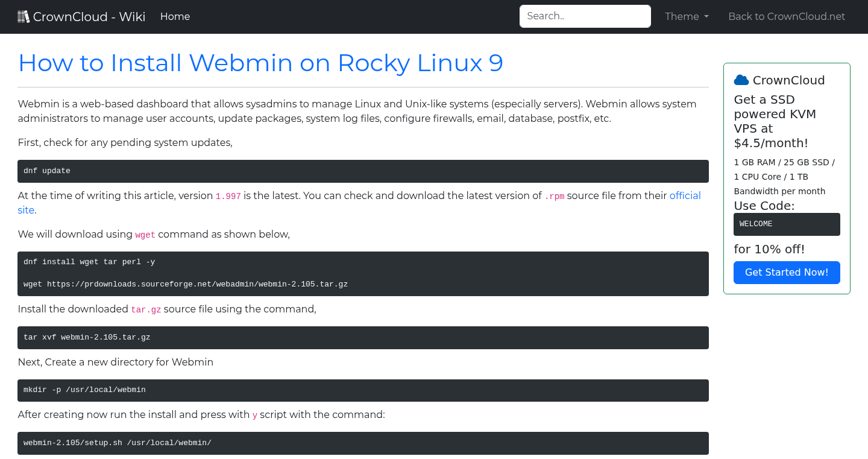Click the article title How to Install Webmin
The width and height of the screenshot is (868, 459).
pos(260,63)
